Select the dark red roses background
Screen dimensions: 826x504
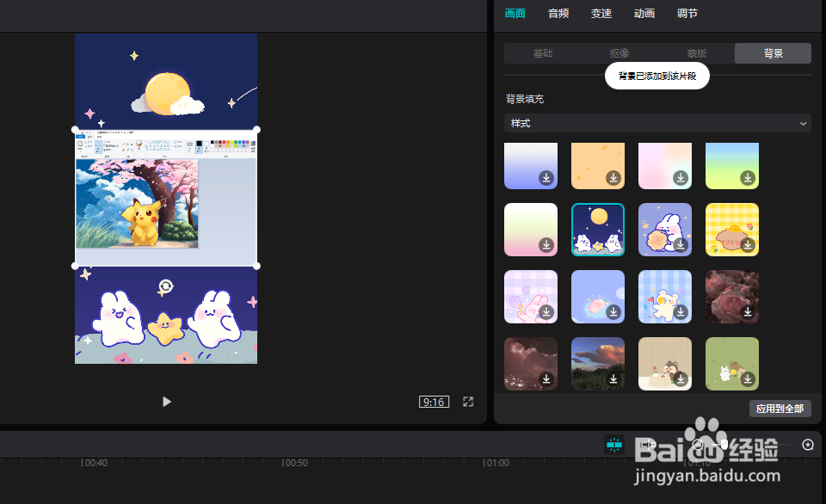coord(732,297)
